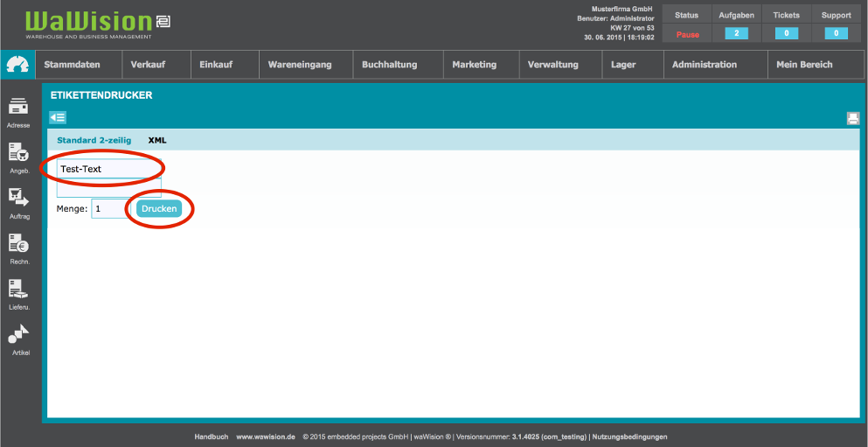Open the Rechnung sidebar icon

pos(18,245)
